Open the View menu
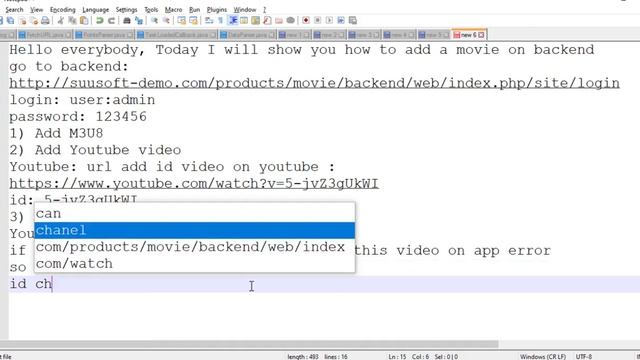The height and width of the screenshot is (360, 640). point(36,9)
